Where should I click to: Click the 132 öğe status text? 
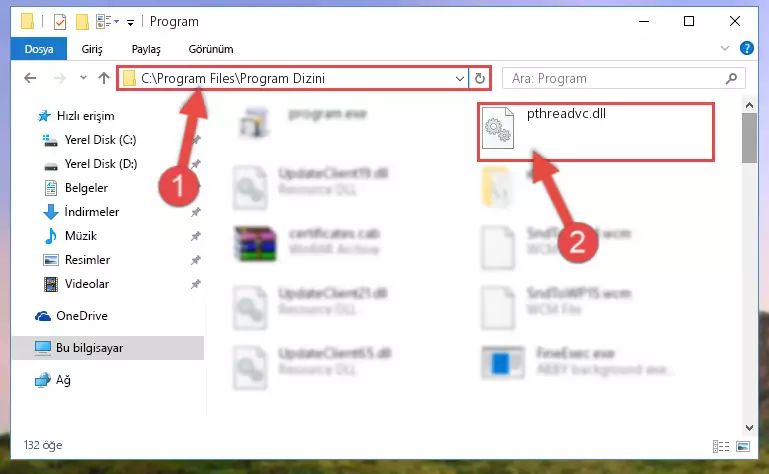click(x=43, y=445)
